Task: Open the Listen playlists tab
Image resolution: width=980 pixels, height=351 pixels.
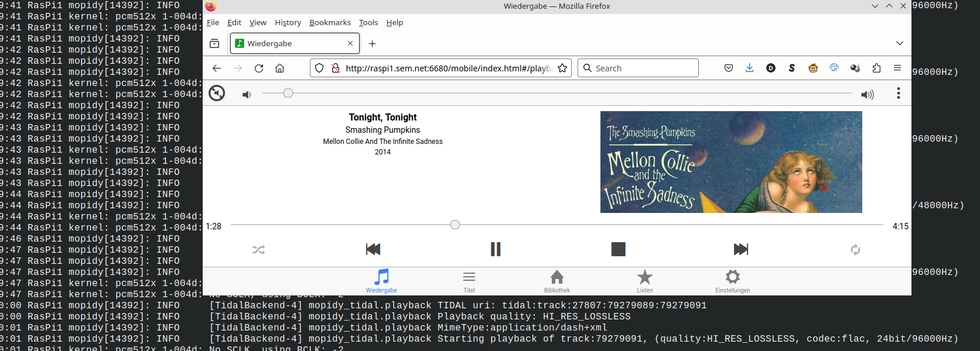Action: tap(644, 281)
